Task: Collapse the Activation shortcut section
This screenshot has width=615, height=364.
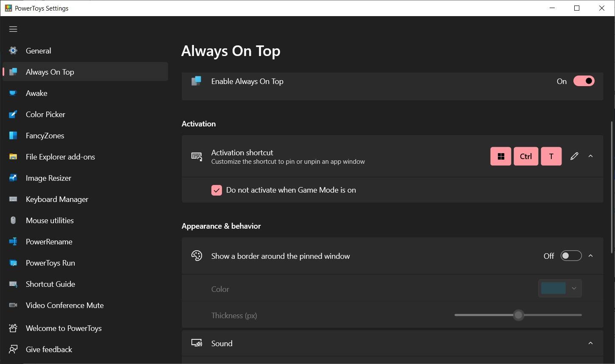Action: click(x=590, y=156)
